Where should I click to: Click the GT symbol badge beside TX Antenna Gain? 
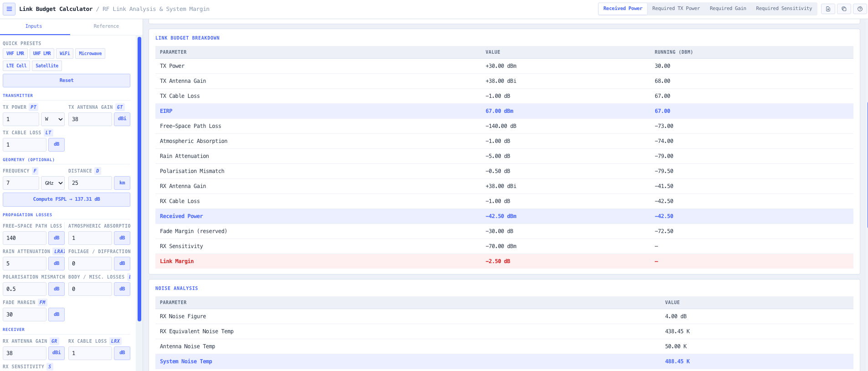tap(120, 107)
